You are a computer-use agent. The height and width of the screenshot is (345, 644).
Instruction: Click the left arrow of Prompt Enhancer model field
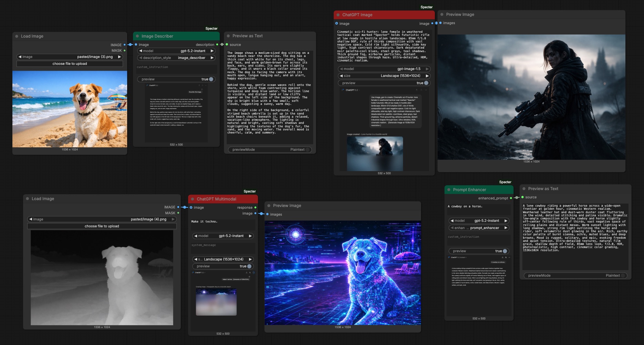pyautogui.click(x=452, y=221)
